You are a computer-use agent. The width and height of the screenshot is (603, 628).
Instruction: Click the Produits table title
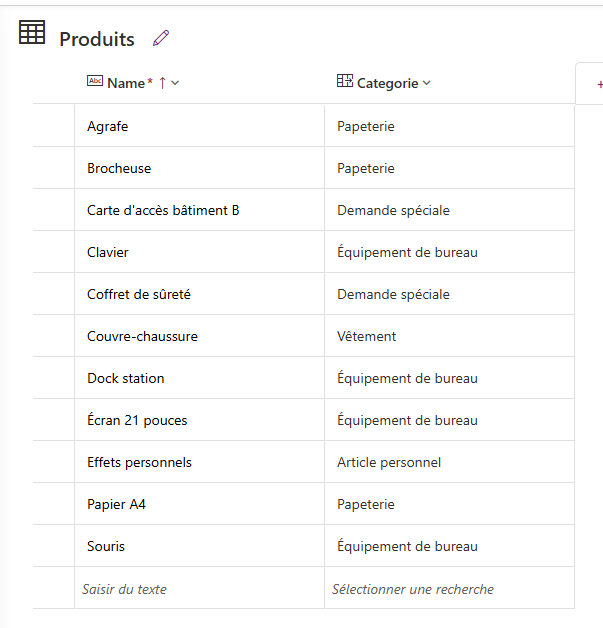tap(97, 39)
